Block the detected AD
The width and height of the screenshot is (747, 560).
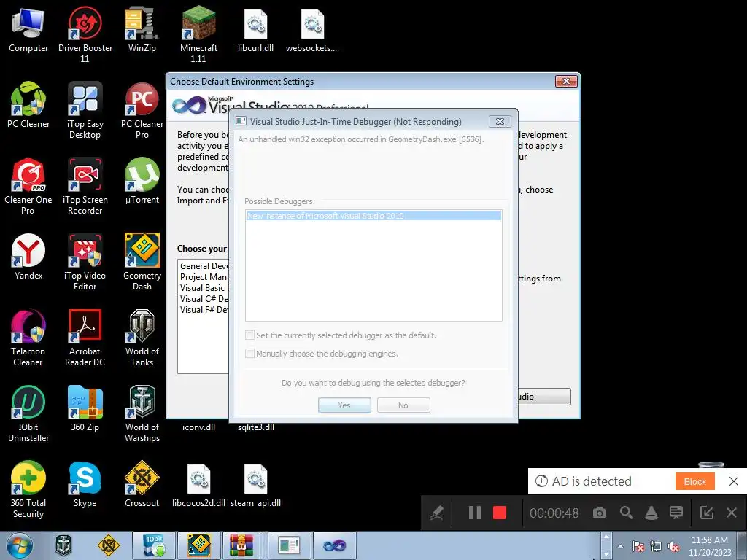tap(694, 481)
